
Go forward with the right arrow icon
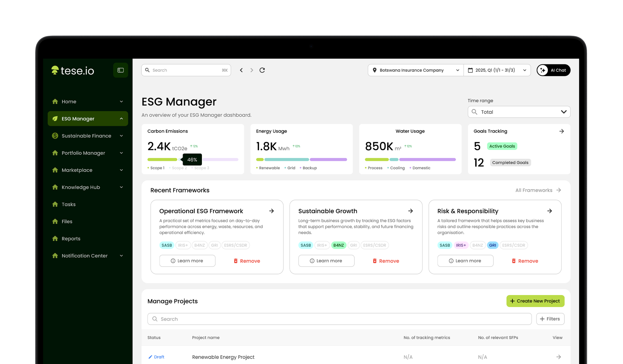click(x=252, y=70)
